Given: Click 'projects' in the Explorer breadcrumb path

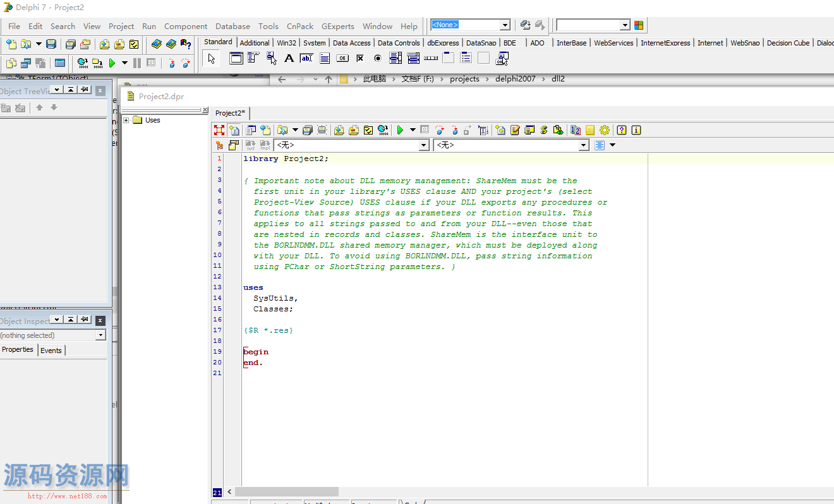Looking at the screenshot, I should click(x=464, y=79).
